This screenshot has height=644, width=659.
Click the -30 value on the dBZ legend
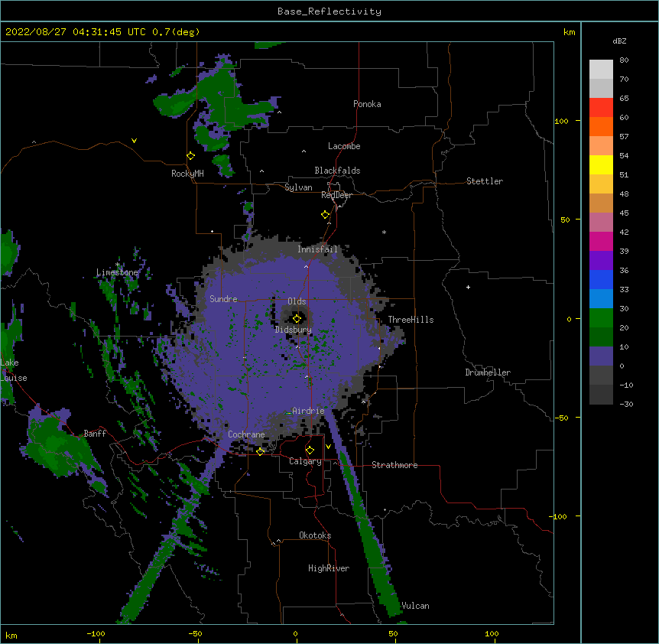(626, 405)
